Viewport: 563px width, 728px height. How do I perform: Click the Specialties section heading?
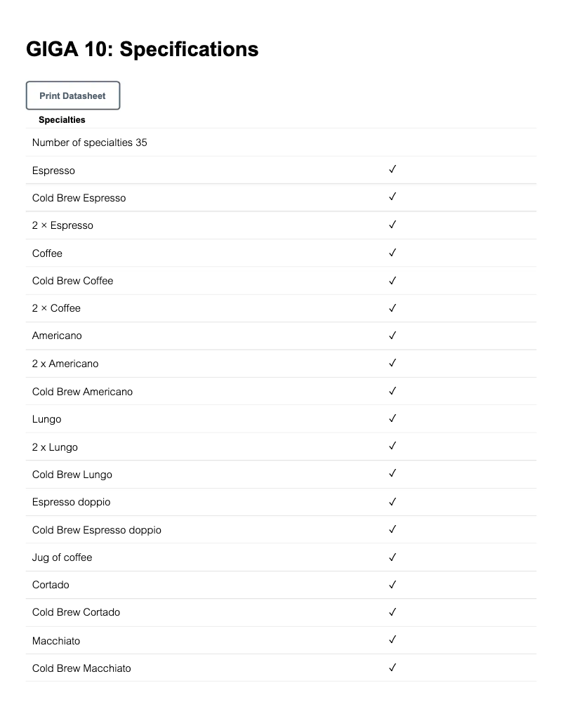pos(62,120)
